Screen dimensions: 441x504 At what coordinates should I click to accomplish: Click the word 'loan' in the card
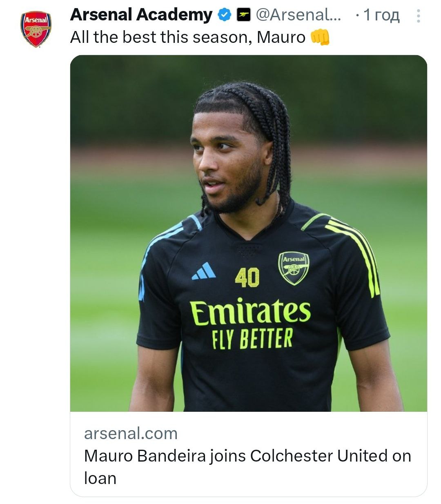pyautogui.click(x=100, y=478)
